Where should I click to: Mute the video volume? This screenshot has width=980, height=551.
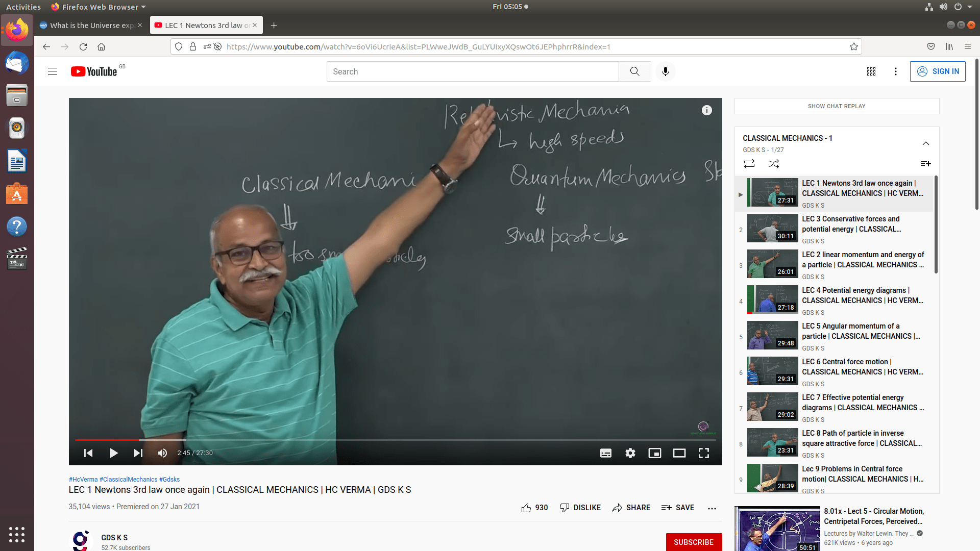162,453
